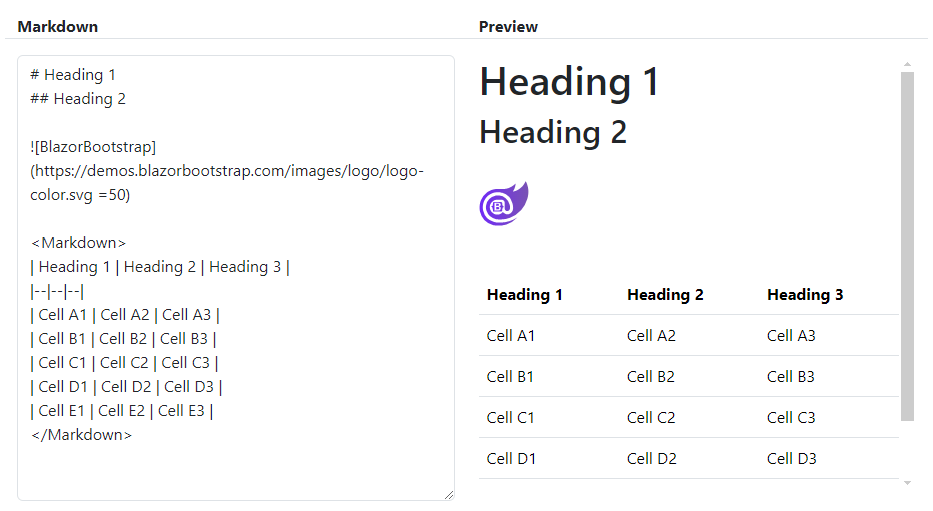Click the preview scrollbar up arrow
933x511 pixels.
907,65
